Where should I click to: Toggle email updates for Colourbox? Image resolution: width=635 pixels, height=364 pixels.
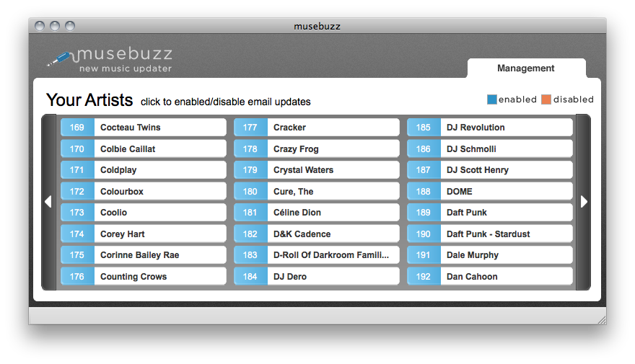coord(144,191)
